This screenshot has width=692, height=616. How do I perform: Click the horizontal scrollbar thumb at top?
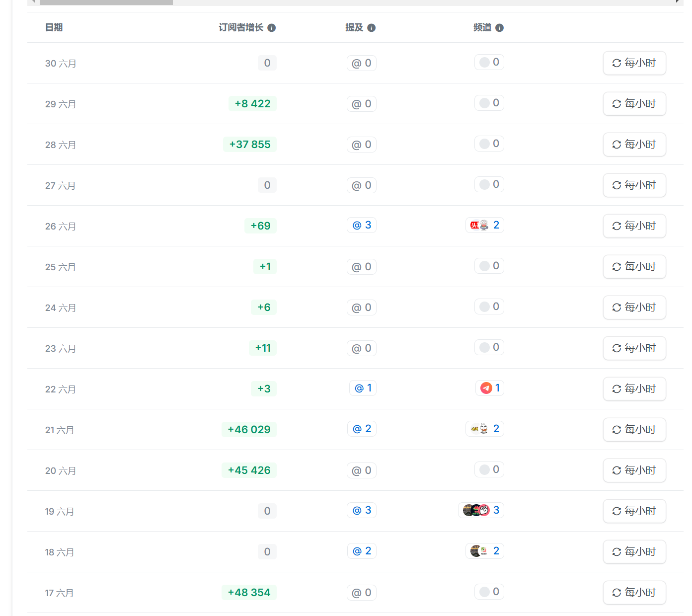click(106, 2)
